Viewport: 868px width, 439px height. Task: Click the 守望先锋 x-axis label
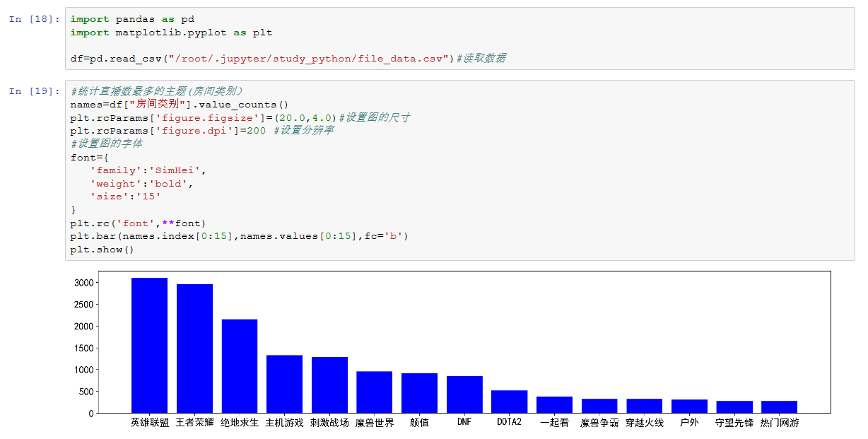(734, 423)
